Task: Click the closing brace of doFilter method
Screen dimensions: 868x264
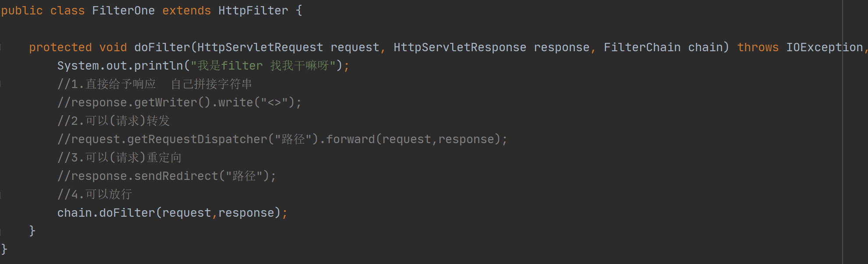Action: coord(32,231)
